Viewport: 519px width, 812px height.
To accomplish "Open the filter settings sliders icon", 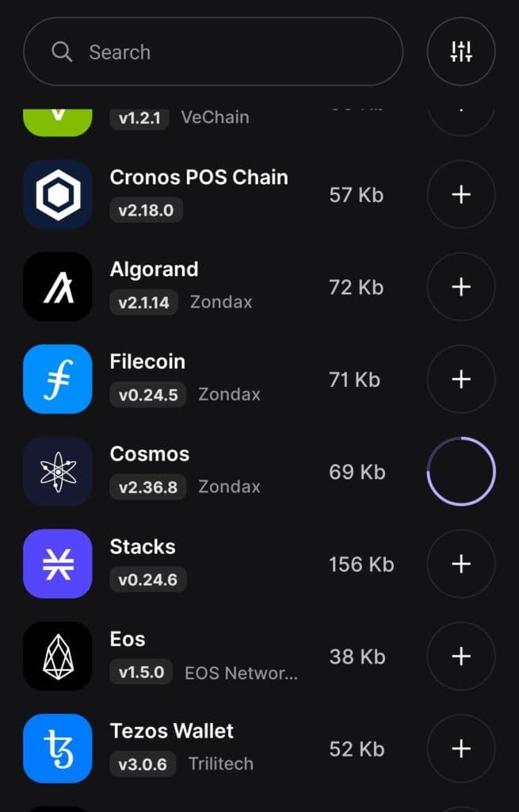I will (x=461, y=52).
